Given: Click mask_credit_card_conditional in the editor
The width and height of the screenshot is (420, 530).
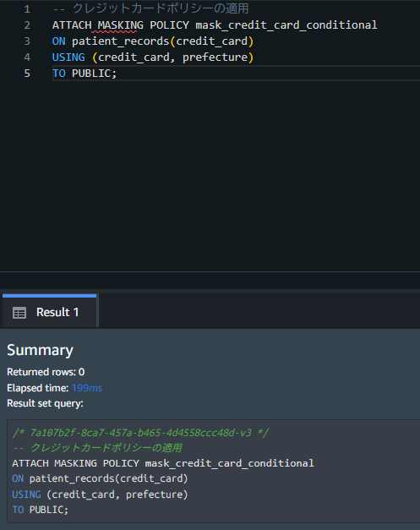Looking at the screenshot, I should point(286,25).
